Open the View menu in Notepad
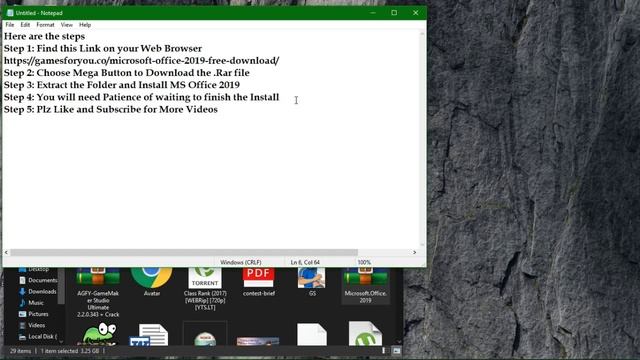This screenshot has width=640, height=360. tap(67, 25)
